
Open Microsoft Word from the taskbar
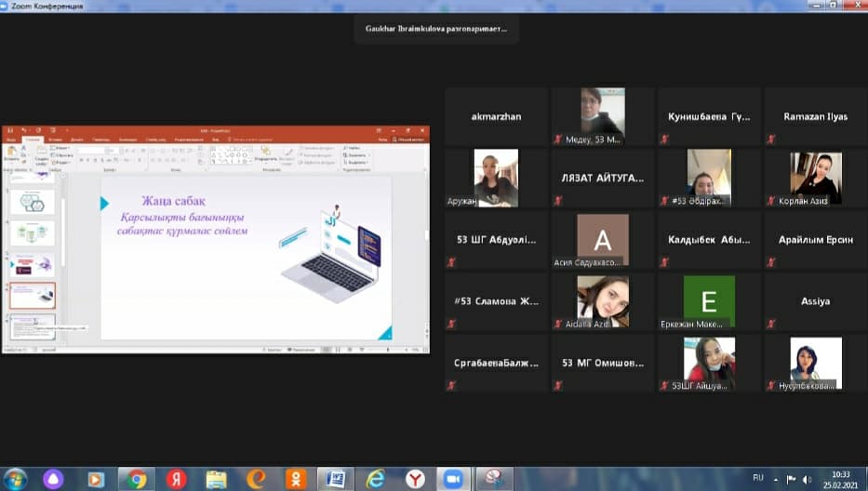click(336, 478)
